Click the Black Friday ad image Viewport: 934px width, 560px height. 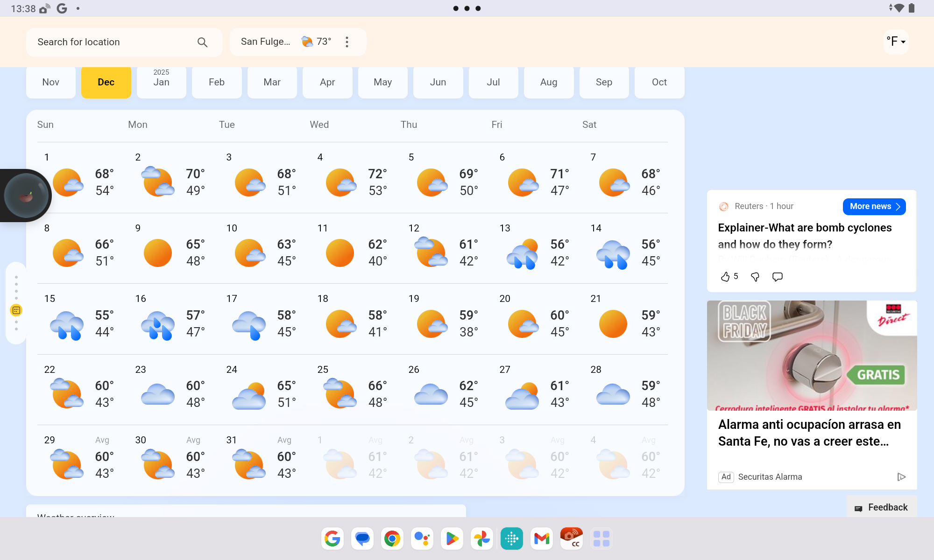point(812,356)
